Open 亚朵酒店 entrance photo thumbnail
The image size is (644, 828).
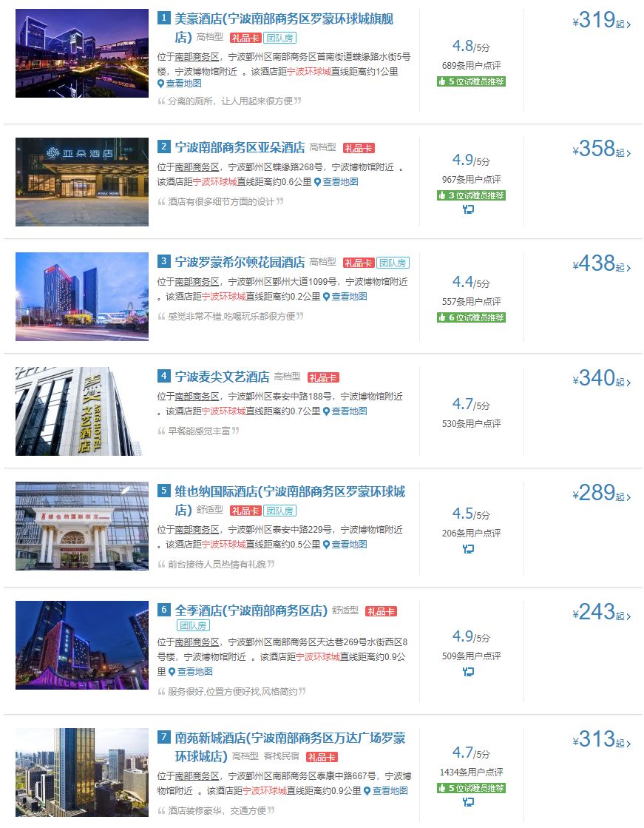click(82, 181)
